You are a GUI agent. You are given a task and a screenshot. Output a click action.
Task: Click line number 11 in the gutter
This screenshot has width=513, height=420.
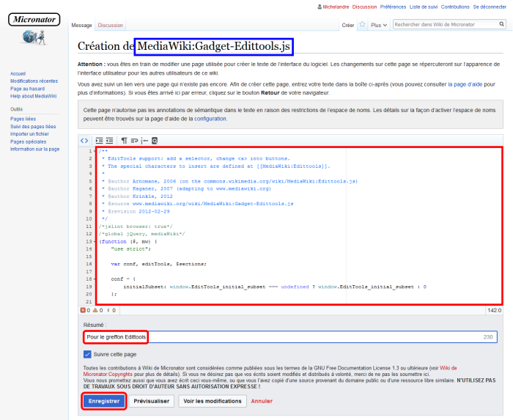point(89,226)
